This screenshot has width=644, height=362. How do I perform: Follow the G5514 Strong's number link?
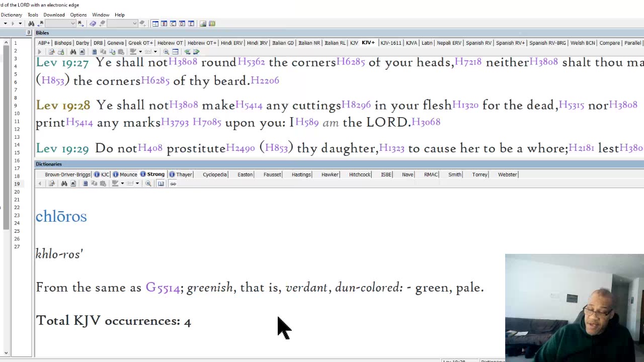pos(163,288)
